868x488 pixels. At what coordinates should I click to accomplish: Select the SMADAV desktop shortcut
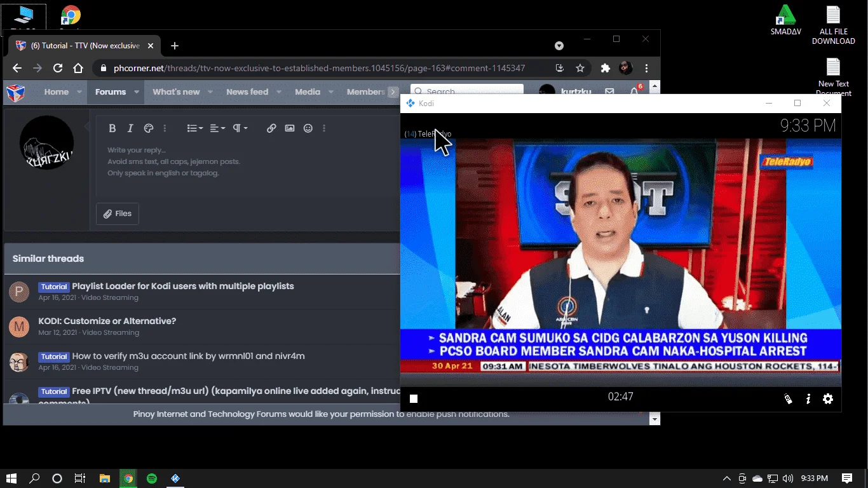coord(786,20)
